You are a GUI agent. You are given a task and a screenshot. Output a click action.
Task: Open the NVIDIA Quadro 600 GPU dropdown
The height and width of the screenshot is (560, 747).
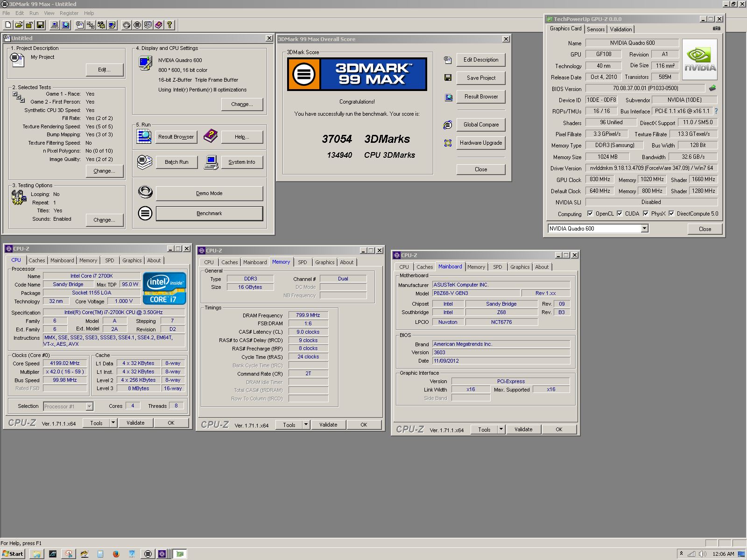[x=644, y=228]
